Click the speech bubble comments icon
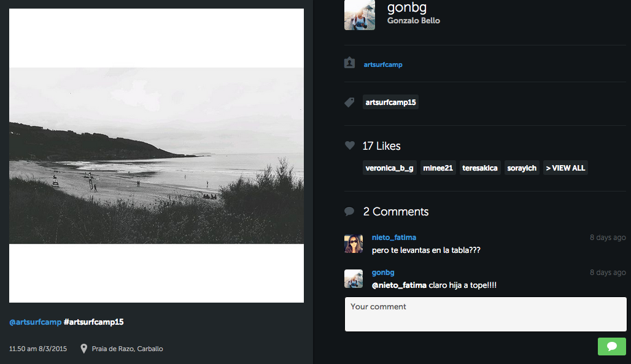631x364 pixels. click(349, 212)
